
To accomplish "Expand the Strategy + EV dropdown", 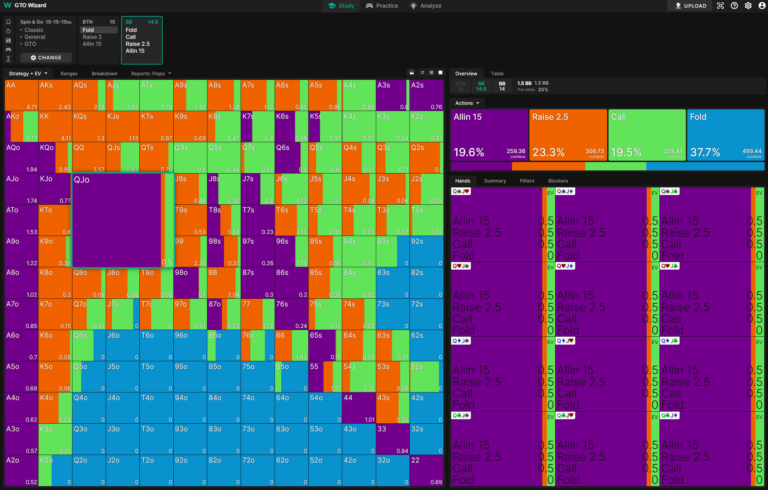I will point(30,73).
